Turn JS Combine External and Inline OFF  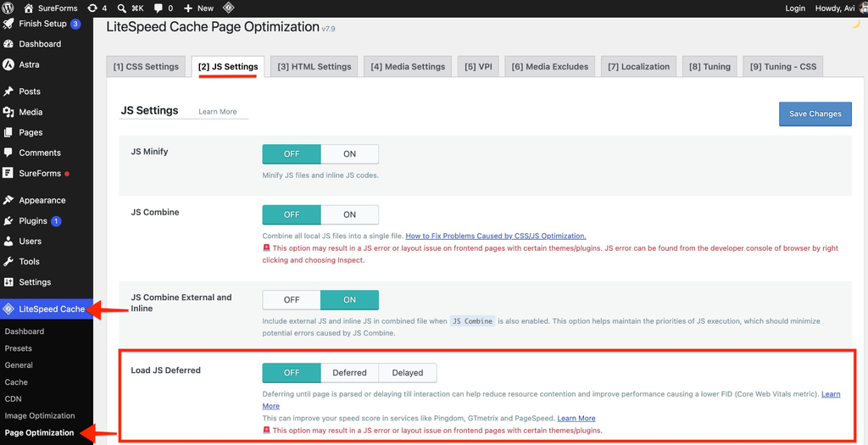(x=292, y=300)
